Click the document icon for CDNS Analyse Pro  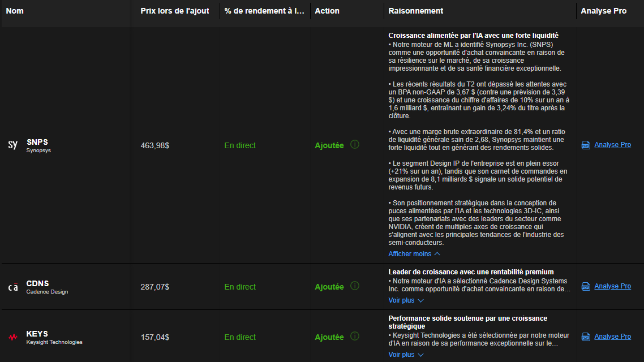586,286
